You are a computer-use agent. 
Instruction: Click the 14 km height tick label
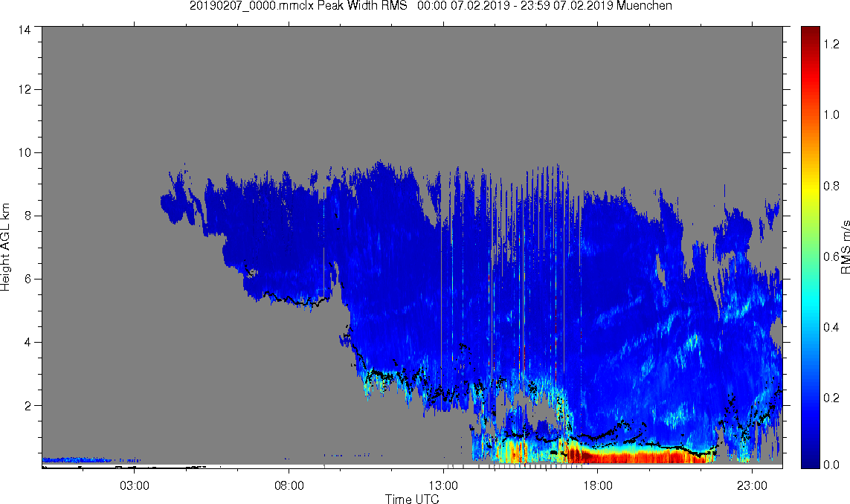[25, 30]
